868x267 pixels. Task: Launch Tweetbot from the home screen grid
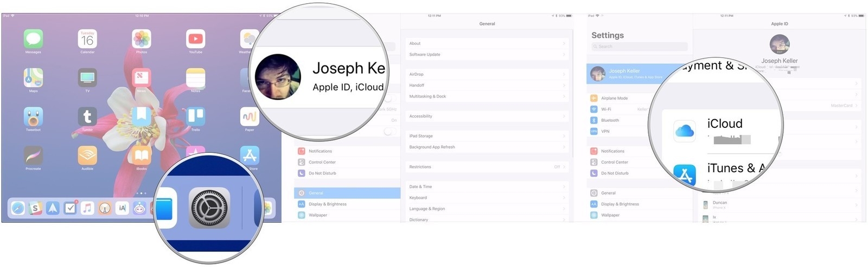tap(33, 117)
